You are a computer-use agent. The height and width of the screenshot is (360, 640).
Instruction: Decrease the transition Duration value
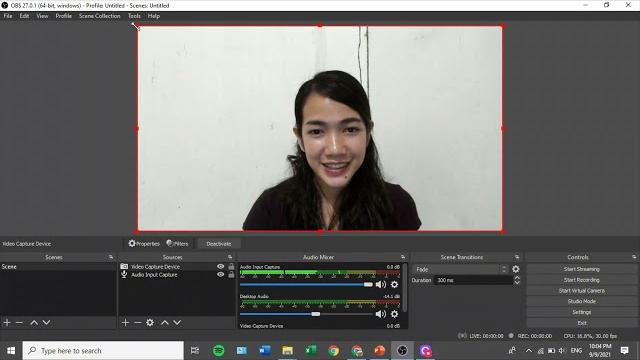[517, 282]
